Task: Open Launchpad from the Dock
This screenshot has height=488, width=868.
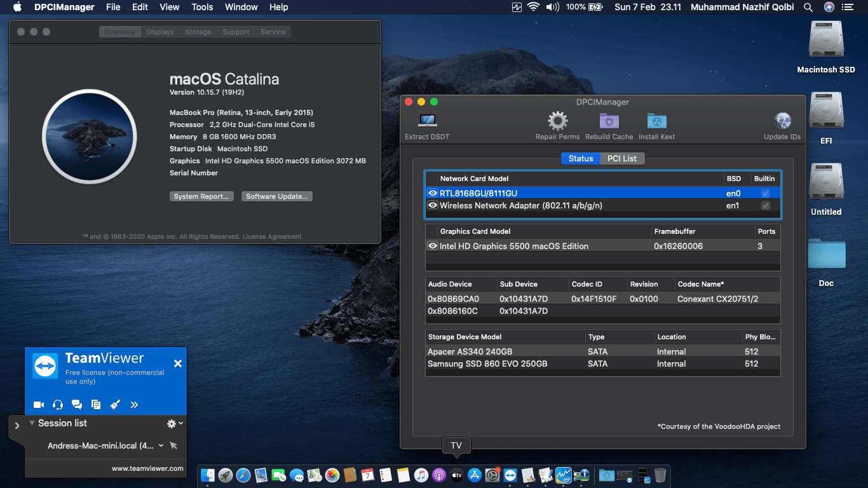Action: (x=225, y=475)
